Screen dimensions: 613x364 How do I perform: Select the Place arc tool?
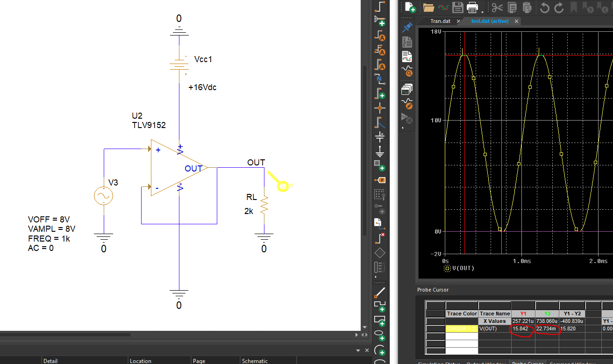click(380, 350)
